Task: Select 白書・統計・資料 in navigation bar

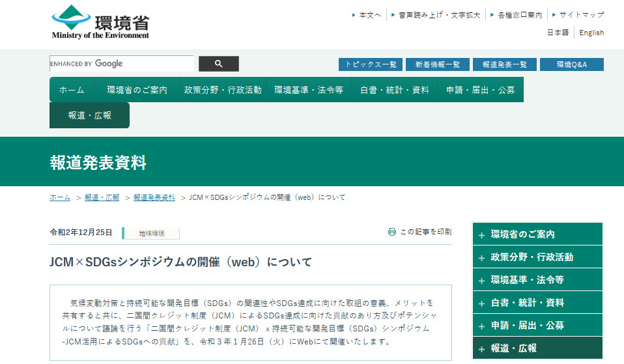Action: pyautogui.click(x=394, y=90)
